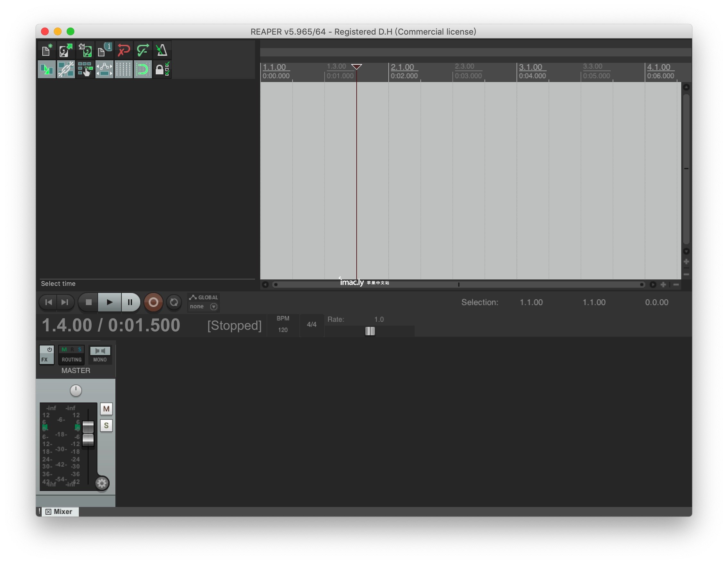The width and height of the screenshot is (728, 564).
Task: Toggle master MONO button
Action: point(100,355)
